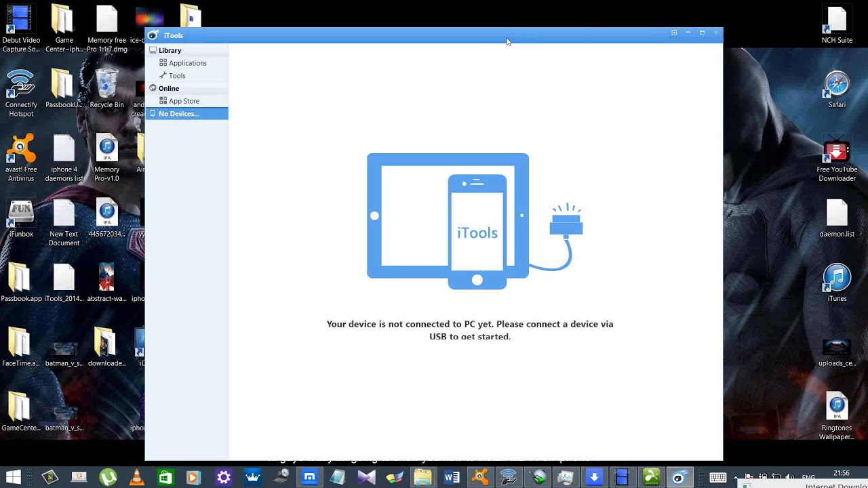Viewport: 868px width, 488px height.
Task: Launch avast! Free Antivirus shortcut
Action: (21, 159)
